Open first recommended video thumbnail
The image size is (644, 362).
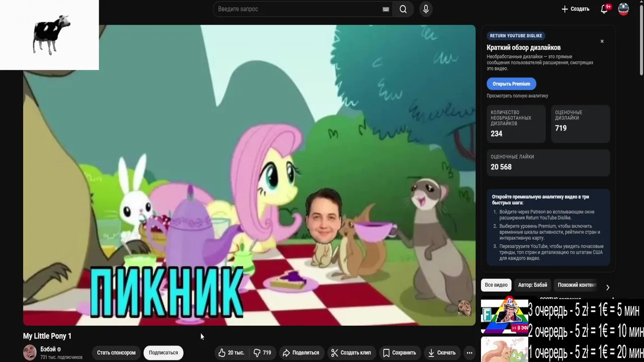pos(505,315)
